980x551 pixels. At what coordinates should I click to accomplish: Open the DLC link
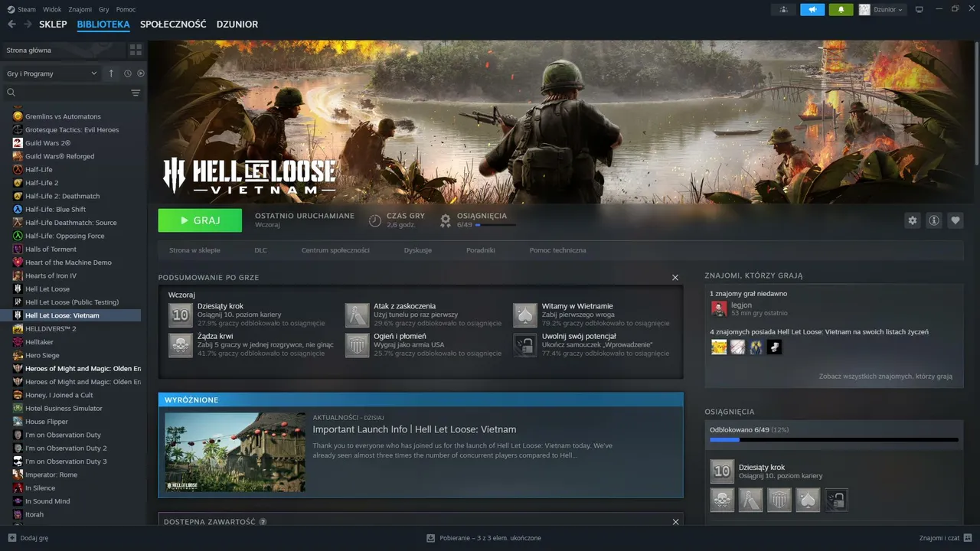click(260, 250)
